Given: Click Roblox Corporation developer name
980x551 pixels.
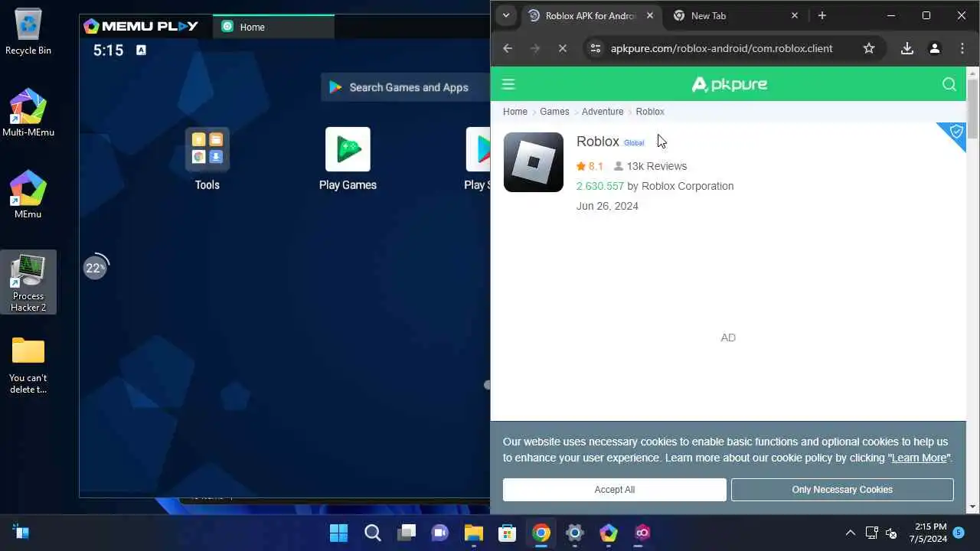Looking at the screenshot, I should coord(688,186).
